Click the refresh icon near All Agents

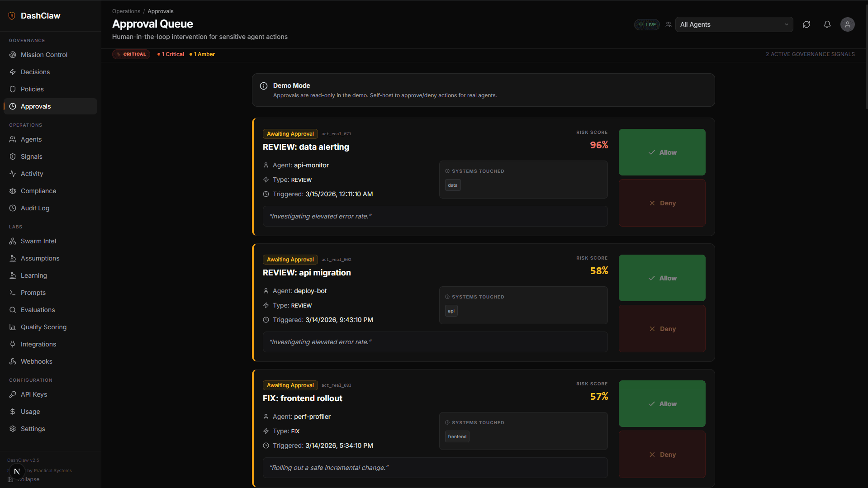806,24
